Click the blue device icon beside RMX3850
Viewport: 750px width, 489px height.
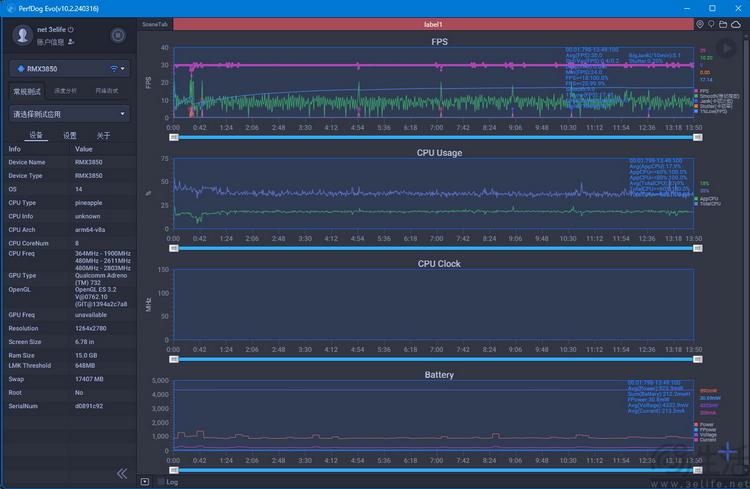(21, 68)
